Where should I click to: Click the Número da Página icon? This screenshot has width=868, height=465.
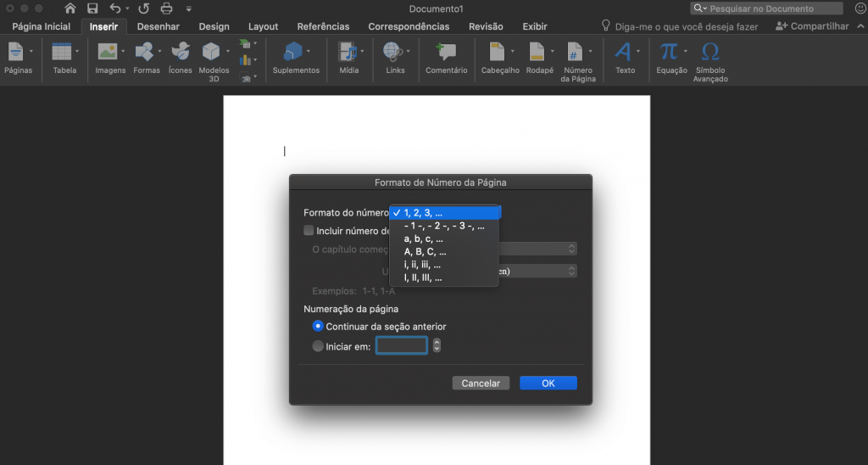[575, 52]
